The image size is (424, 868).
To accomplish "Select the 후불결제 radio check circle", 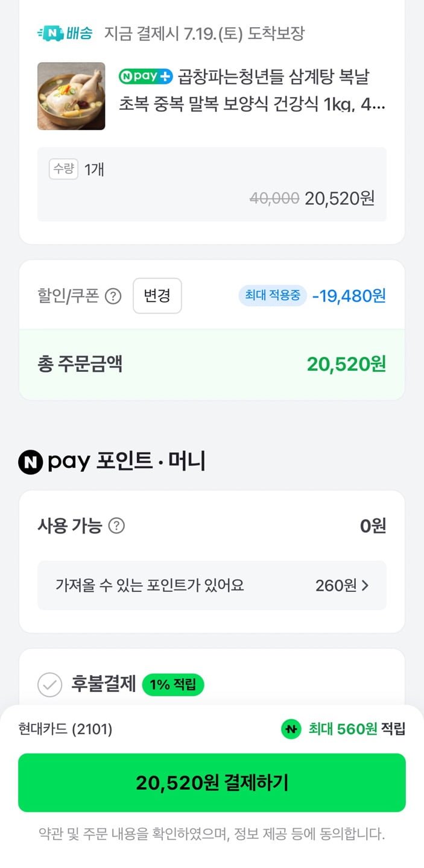I will [x=50, y=685].
